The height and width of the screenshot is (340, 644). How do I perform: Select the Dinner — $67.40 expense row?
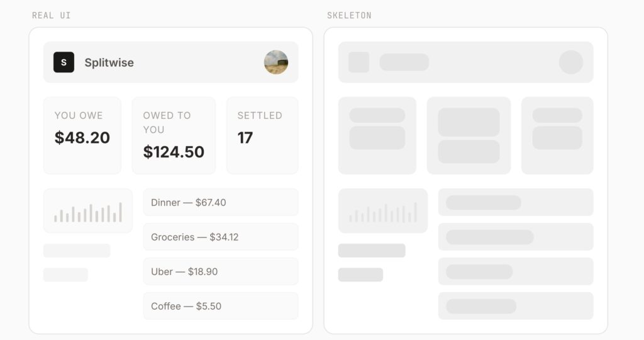point(221,203)
